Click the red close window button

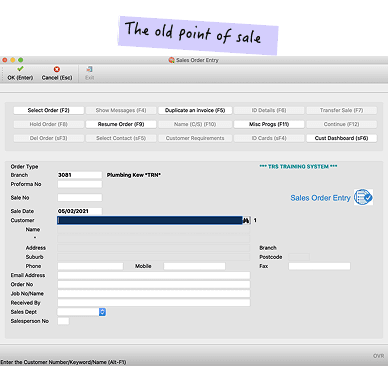(5, 60)
